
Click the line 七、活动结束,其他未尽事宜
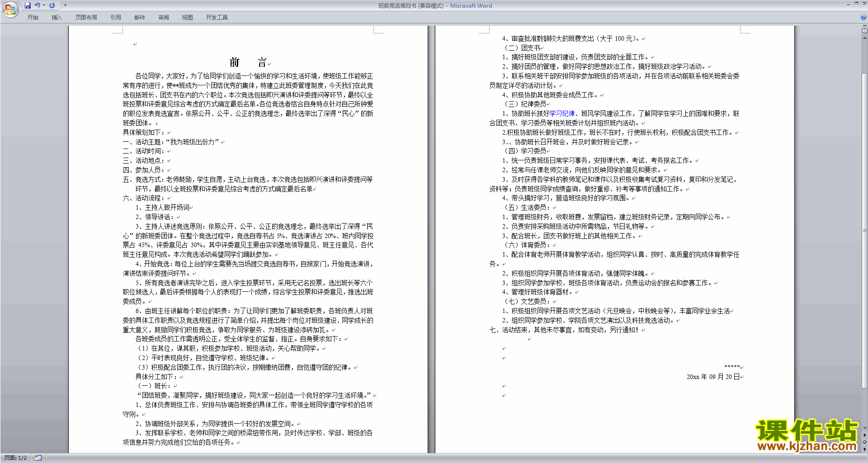coord(564,330)
